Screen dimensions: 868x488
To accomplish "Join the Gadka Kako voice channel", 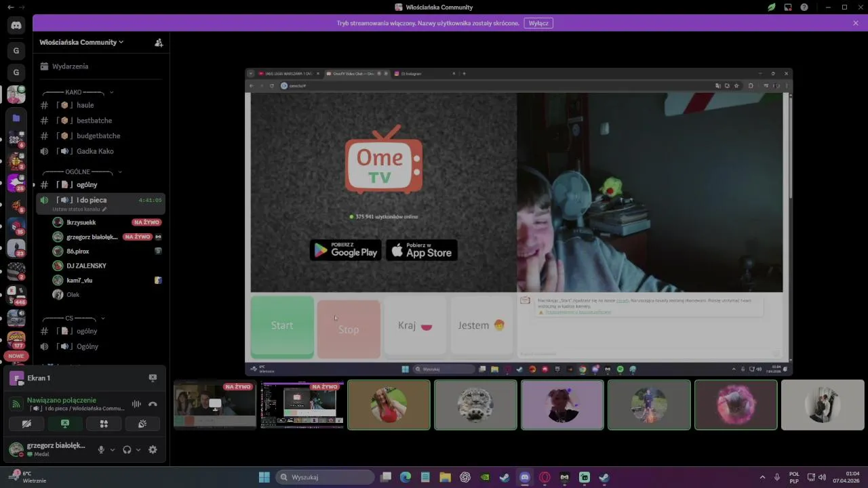I will click(100, 151).
